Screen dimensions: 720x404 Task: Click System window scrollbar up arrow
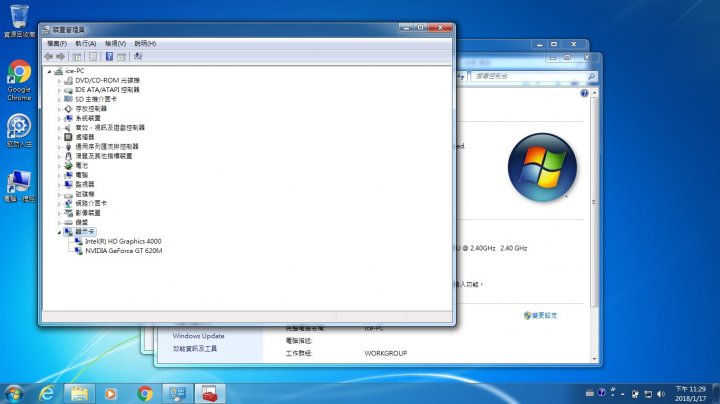click(595, 93)
